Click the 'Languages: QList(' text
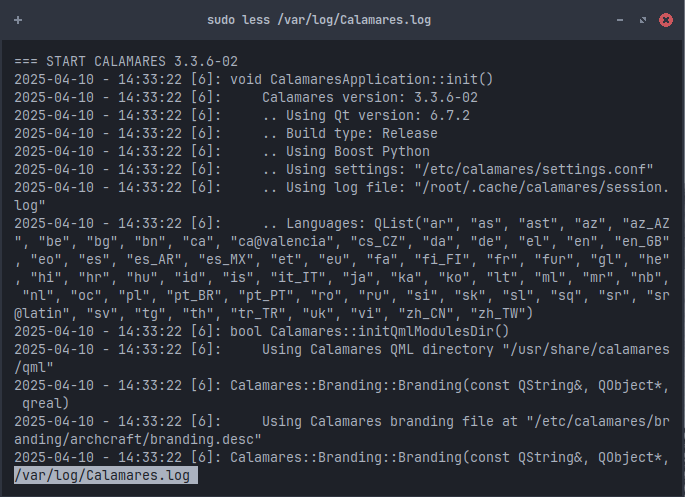 [x=354, y=223]
